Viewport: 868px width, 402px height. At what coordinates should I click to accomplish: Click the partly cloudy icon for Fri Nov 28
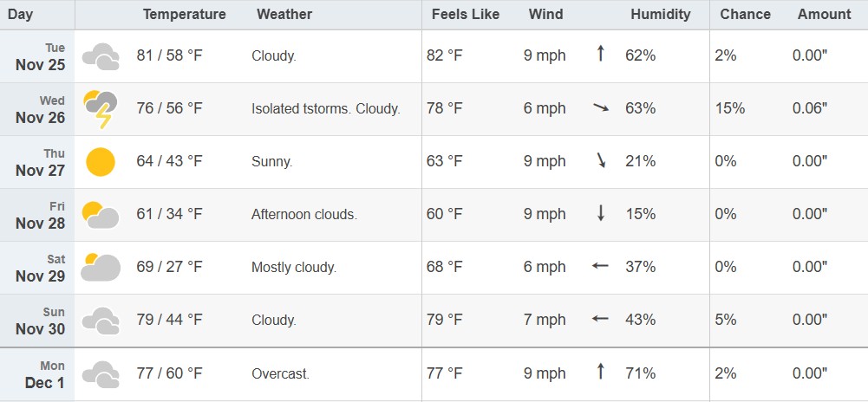point(101,214)
